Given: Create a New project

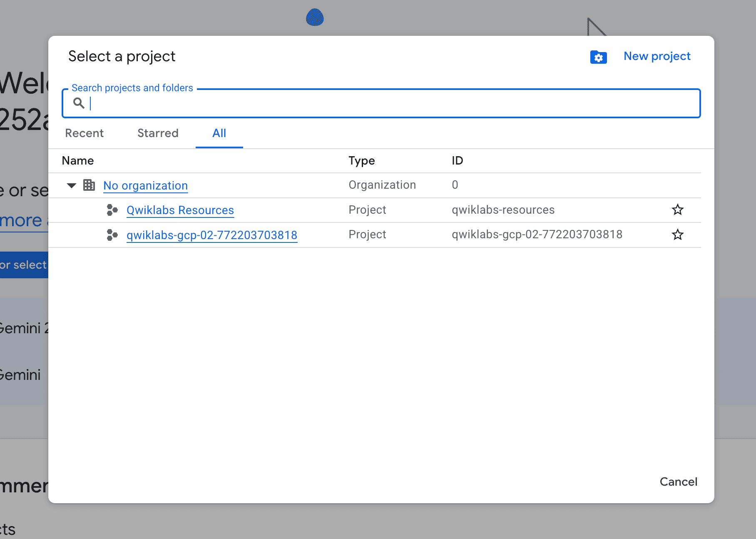Looking at the screenshot, I should 657,56.
